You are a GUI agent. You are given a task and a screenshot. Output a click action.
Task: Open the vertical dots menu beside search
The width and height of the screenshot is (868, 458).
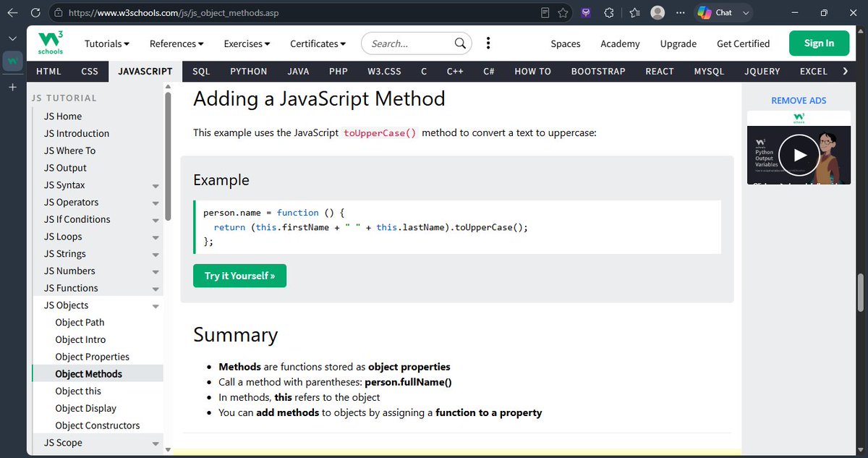[x=488, y=43]
